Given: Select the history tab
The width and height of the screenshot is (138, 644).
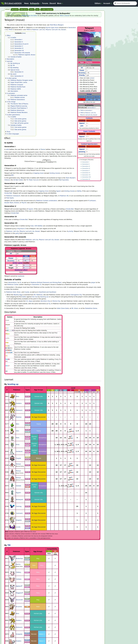Looking at the screenshot, I should [32, 10].
